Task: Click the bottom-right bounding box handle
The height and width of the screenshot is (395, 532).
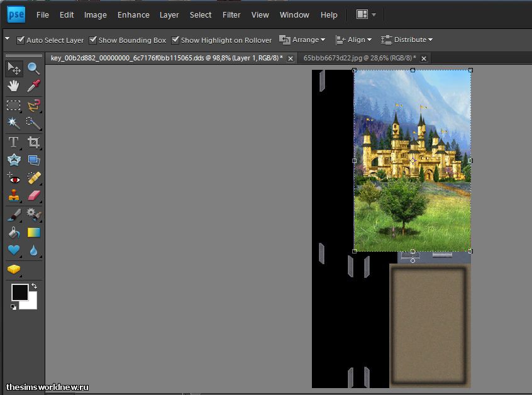Action: (x=470, y=251)
